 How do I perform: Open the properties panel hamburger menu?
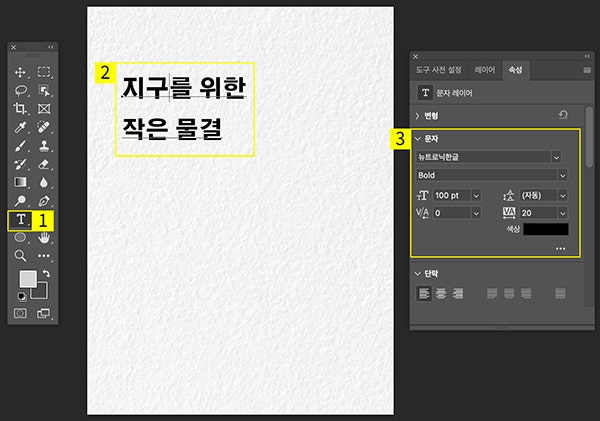tap(587, 70)
